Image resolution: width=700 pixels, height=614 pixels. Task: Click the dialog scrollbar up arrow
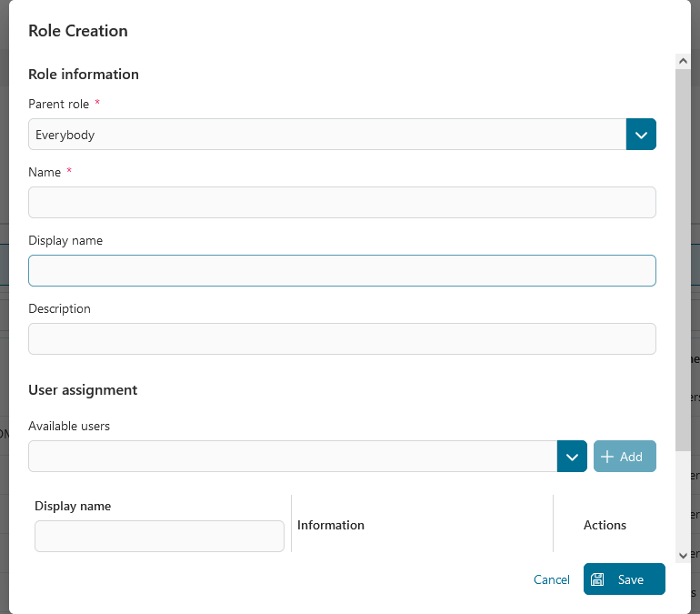tap(683, 61)
